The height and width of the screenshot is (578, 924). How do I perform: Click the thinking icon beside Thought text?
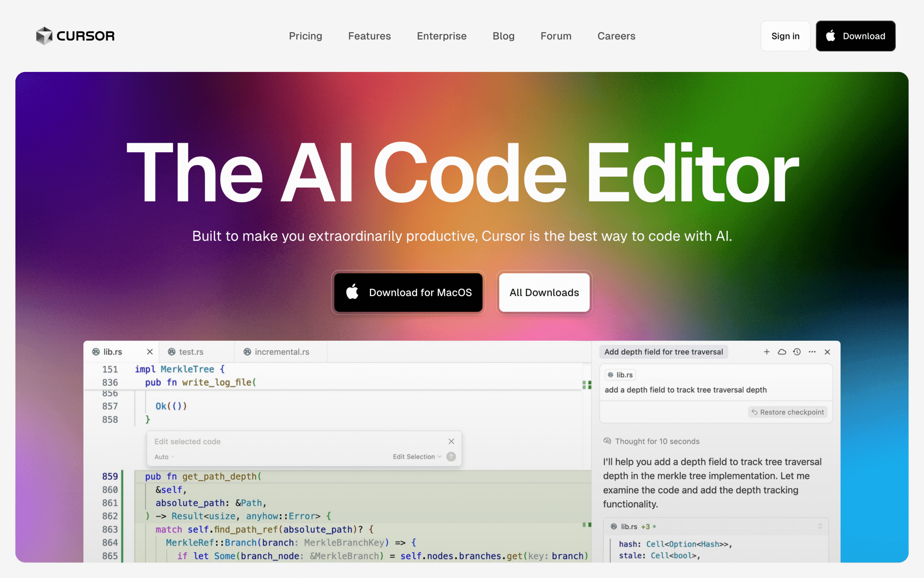click(x=607, y=441)
